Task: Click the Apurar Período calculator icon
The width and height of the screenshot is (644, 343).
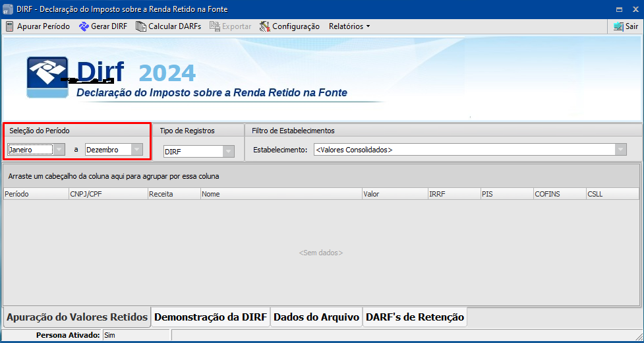Action: [10, 26]
